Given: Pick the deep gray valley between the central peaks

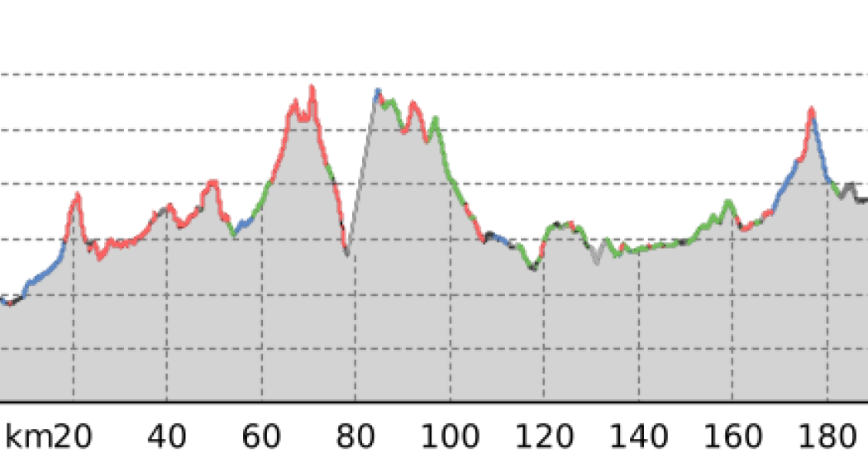Looking at the screenshot, I should coord(348,251).
